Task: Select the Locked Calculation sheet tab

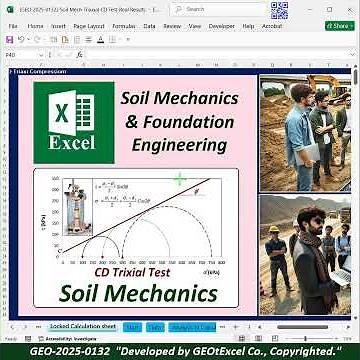Action: 83,327
